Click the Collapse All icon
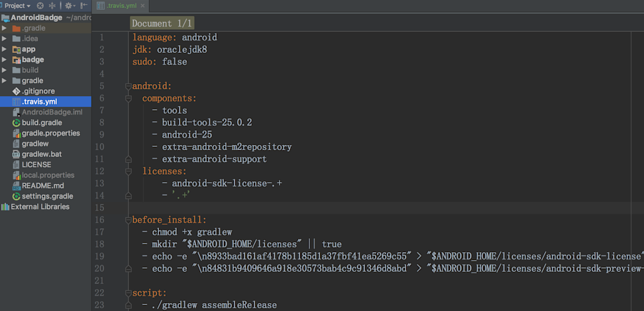644x311 pixels. pos(52,6)
